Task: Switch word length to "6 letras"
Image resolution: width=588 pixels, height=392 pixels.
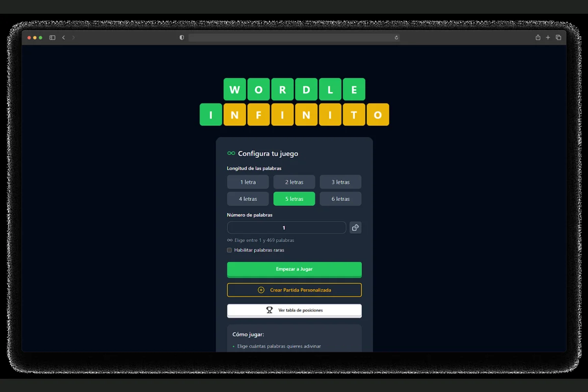Action: (x=341, y=199)
